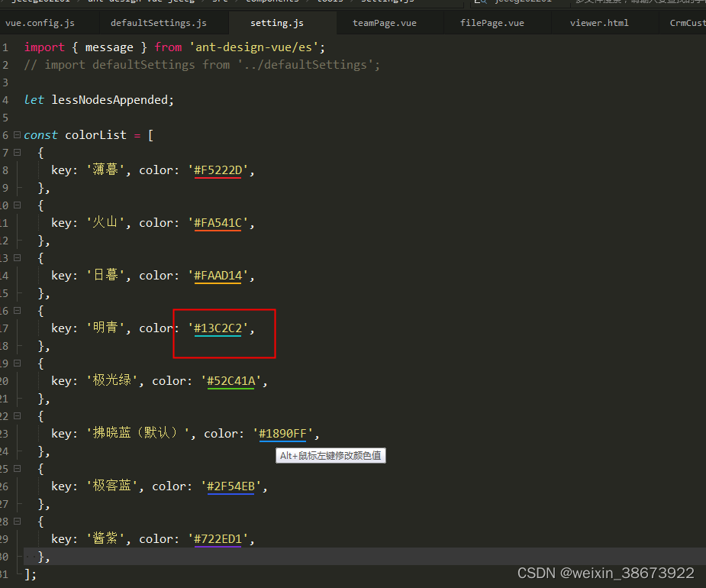
Task: Click line number 5 in the gutter
Action: [5, 118]
